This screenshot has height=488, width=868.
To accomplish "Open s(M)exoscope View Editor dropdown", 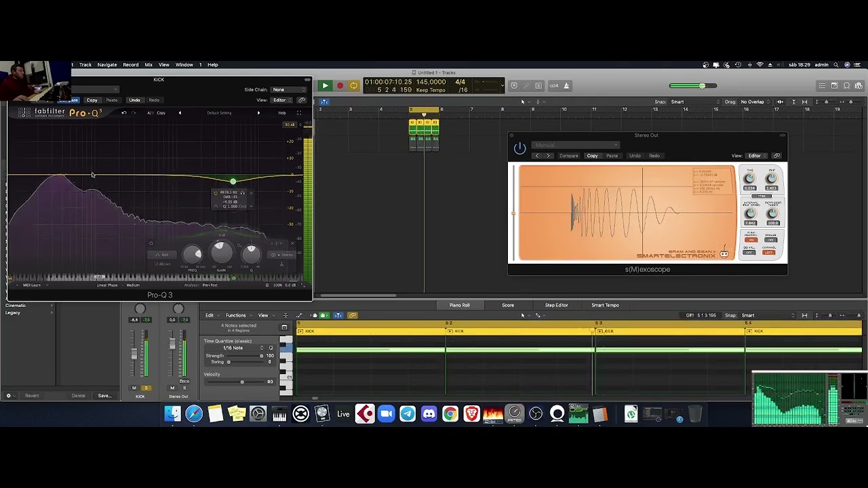I will click(x=757, y=156).
